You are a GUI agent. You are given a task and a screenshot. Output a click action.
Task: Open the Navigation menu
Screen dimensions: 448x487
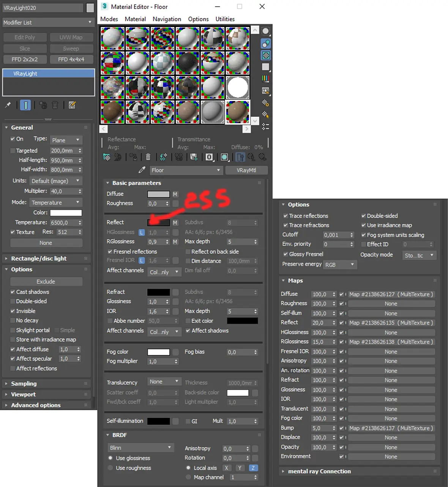(x=167, y=19)
